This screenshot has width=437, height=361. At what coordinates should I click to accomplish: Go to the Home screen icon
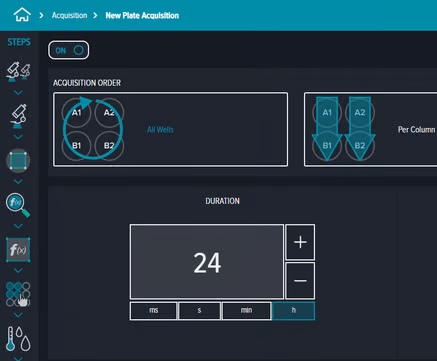click(22, 15)
